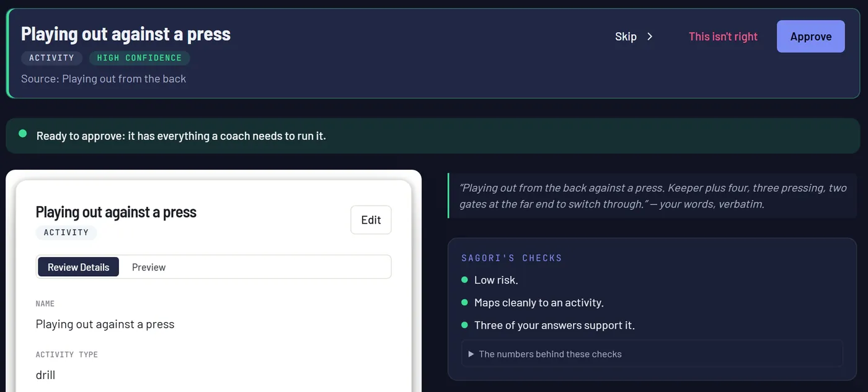868x392 pixels.
Task: Click the green dot beside 'Low risk.'
Action: [x=465, y=280]
